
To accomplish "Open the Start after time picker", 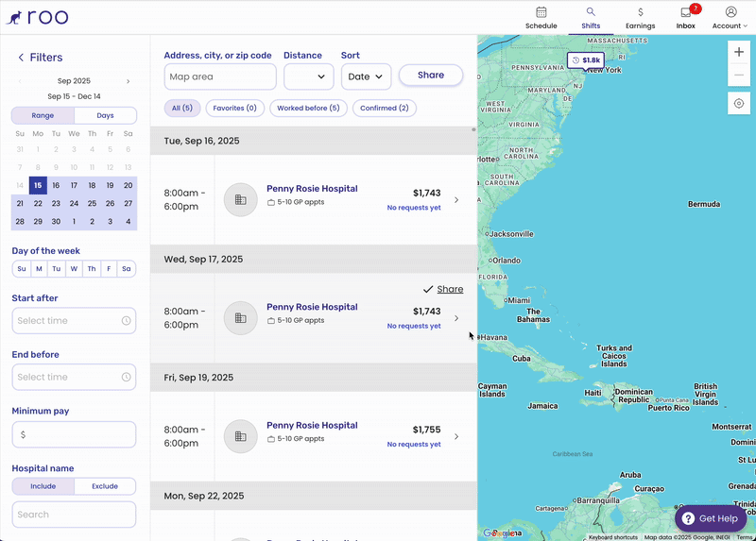I will (74, 321).
